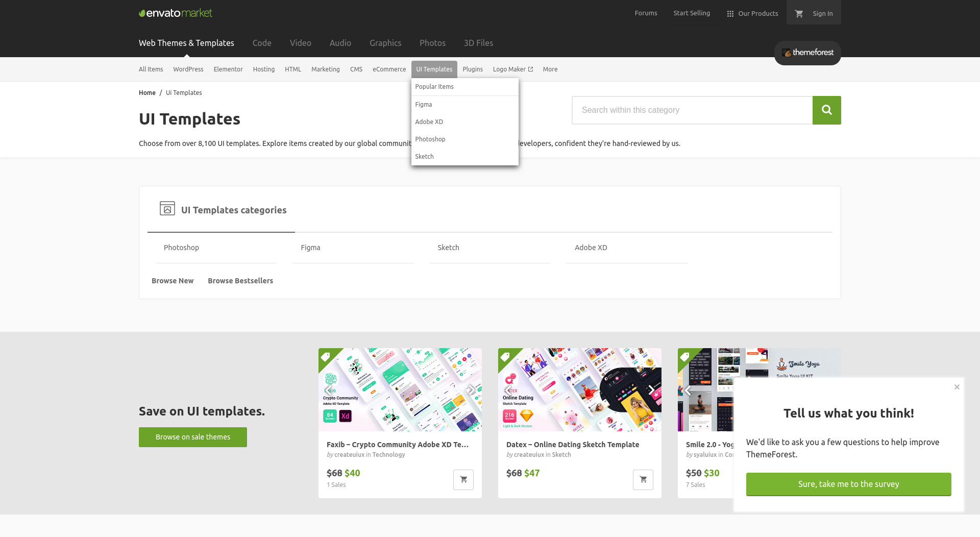Open the shopping cart icon in header
Image resolution: width=980 pixels, height=537 pixels.
799,14
